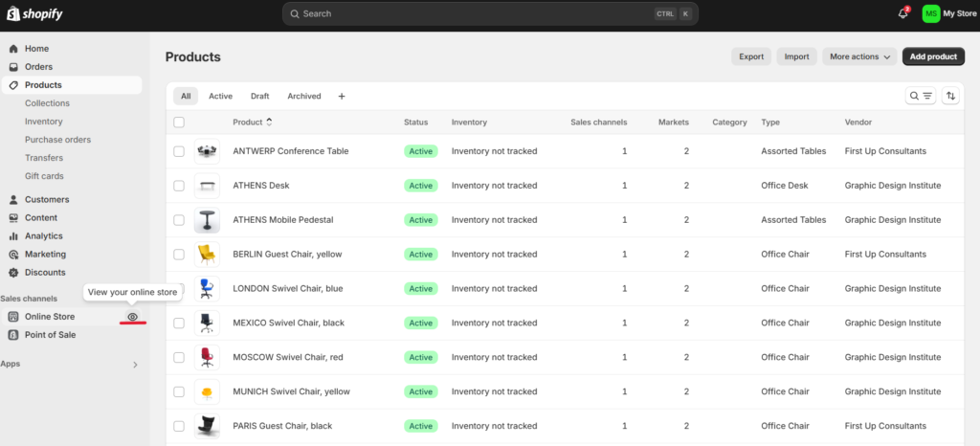
Task: Open the MUNICH Swivel Chair, yellow link
Action: [291, 391]
